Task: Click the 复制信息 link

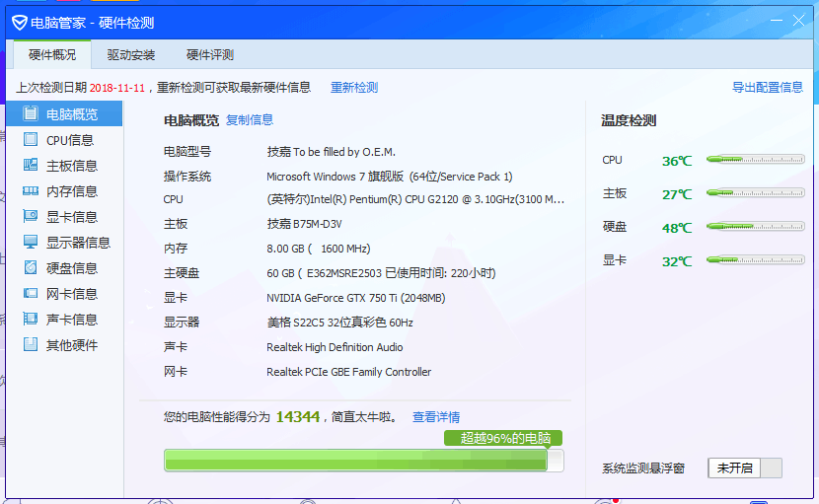Action: click(x=250, y=120)
